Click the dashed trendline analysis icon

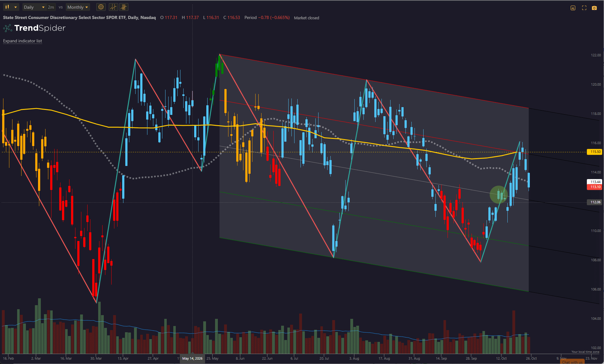click(x=113, y=7)
